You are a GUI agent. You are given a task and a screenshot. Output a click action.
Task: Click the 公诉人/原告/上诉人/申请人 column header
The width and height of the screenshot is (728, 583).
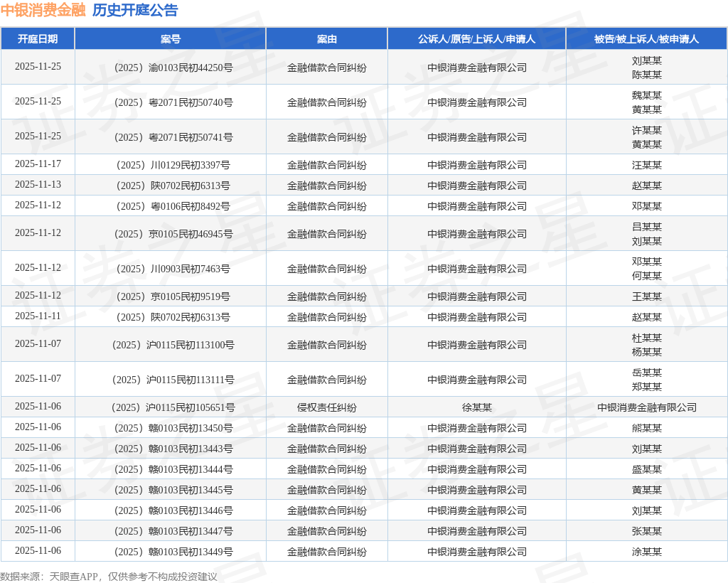tap(477, 39)
